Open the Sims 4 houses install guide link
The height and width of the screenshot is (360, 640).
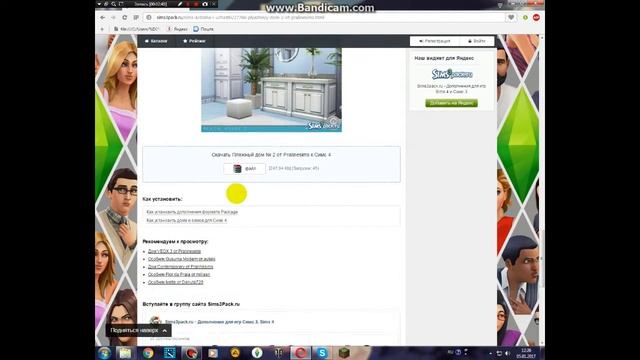pyautogui.click(x=187, y=220)
